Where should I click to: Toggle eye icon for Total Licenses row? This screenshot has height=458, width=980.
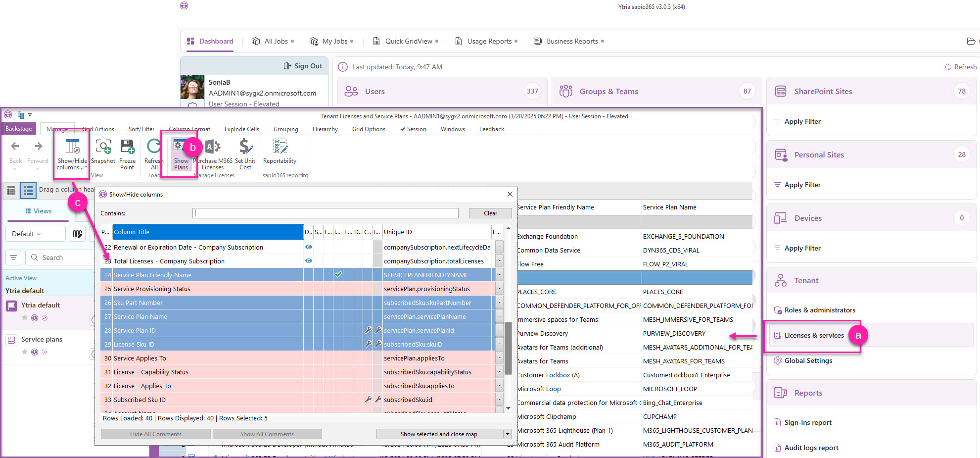[x=309, y=261]
